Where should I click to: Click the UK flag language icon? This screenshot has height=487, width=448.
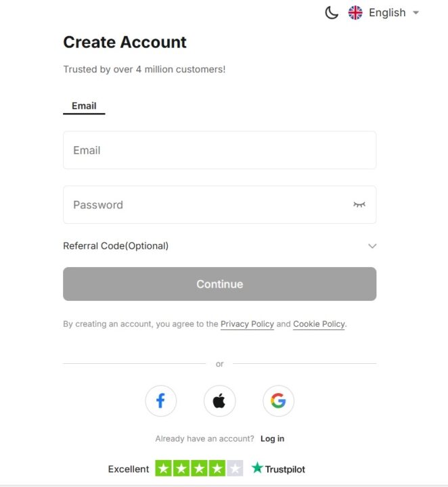pos(355,13)
